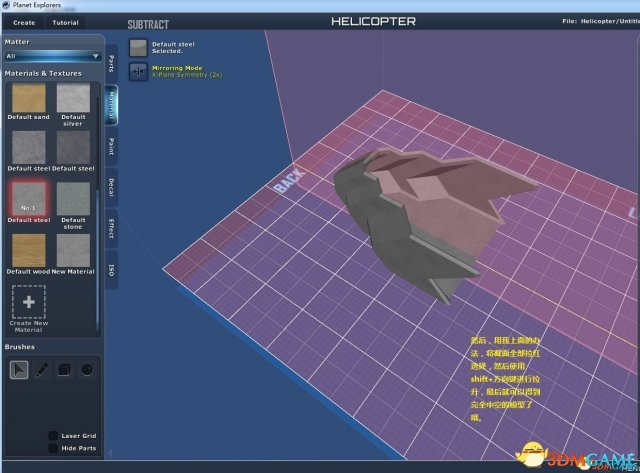This screenshot has width=640, height=473.
Task: Click the BACK label on the grid
Action: click(x=289, y=180)
